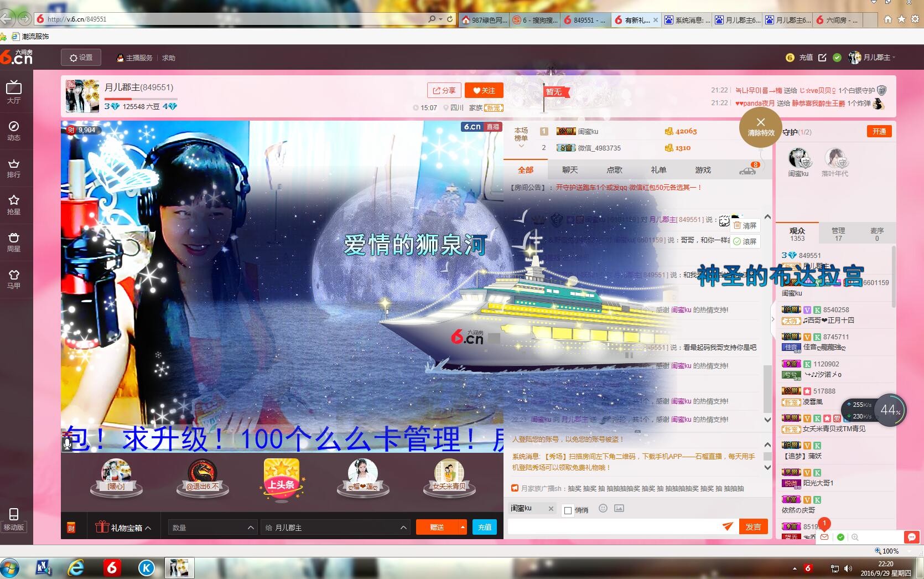
Task: Click the blue 充值 button in the gift bar
Action: [485, 528]
